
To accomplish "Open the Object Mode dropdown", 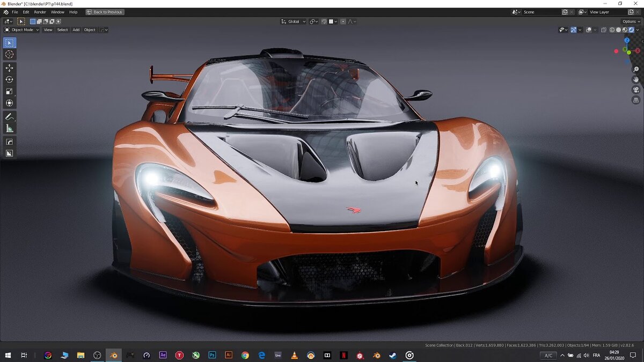I will [22, 30].
